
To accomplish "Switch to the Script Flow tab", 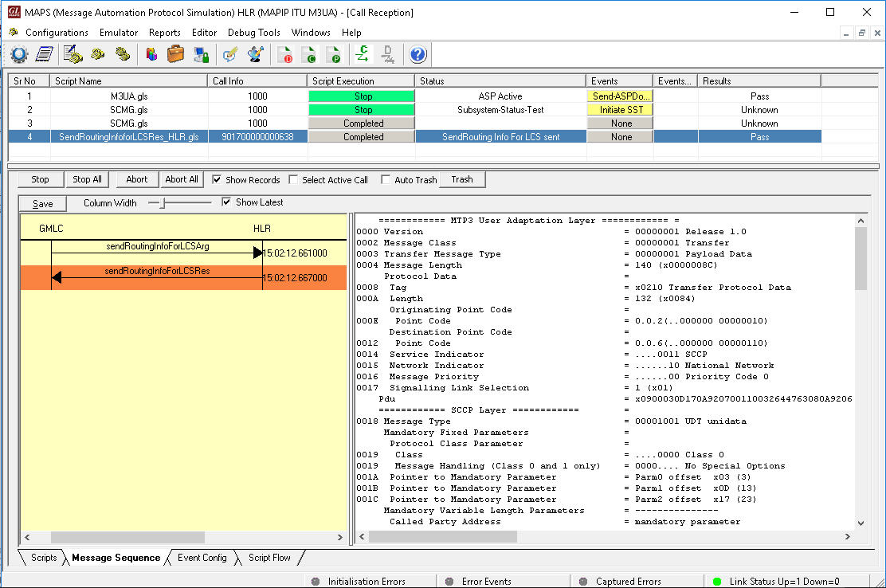I will tap(269, 558).
